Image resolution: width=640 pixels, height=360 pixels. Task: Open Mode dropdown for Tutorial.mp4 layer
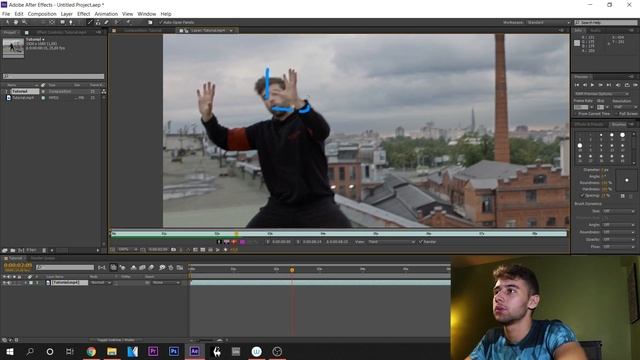coord(101,282)
